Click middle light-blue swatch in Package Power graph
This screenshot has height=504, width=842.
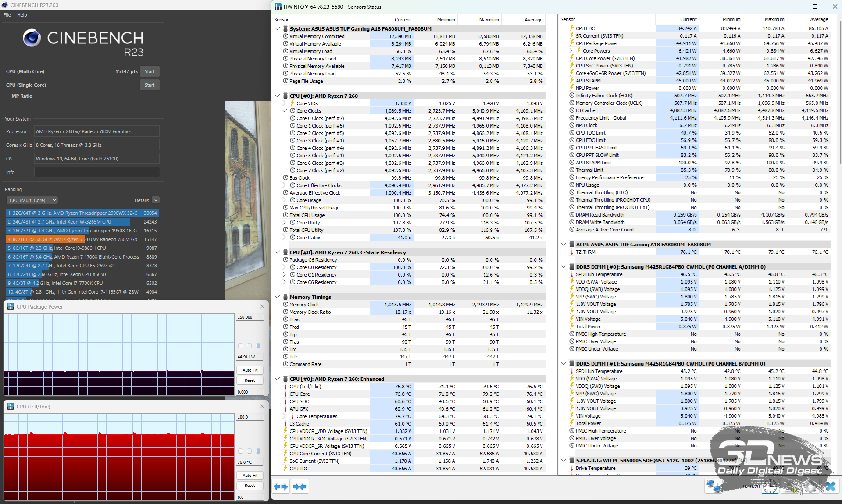249,346
